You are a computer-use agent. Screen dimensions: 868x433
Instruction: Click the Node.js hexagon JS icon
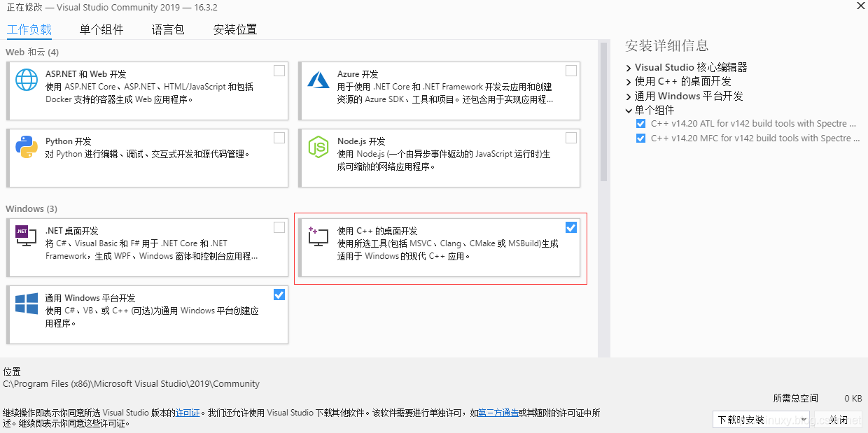(x=318, y=148)
